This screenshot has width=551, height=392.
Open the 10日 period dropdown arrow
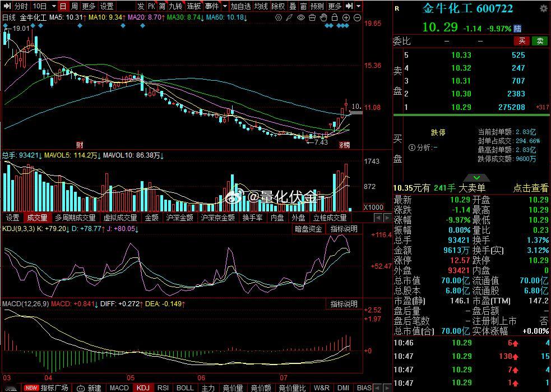coord(54,6)
